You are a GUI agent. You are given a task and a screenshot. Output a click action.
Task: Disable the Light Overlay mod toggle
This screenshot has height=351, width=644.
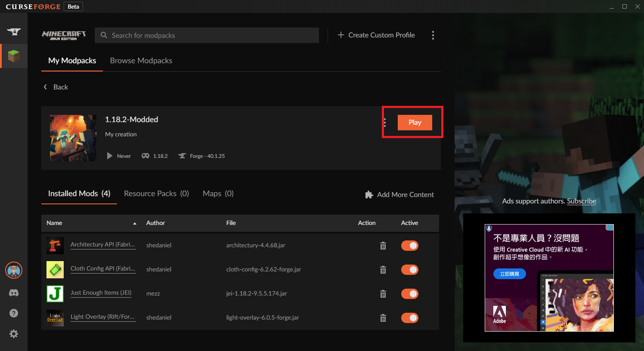[409, 318]
